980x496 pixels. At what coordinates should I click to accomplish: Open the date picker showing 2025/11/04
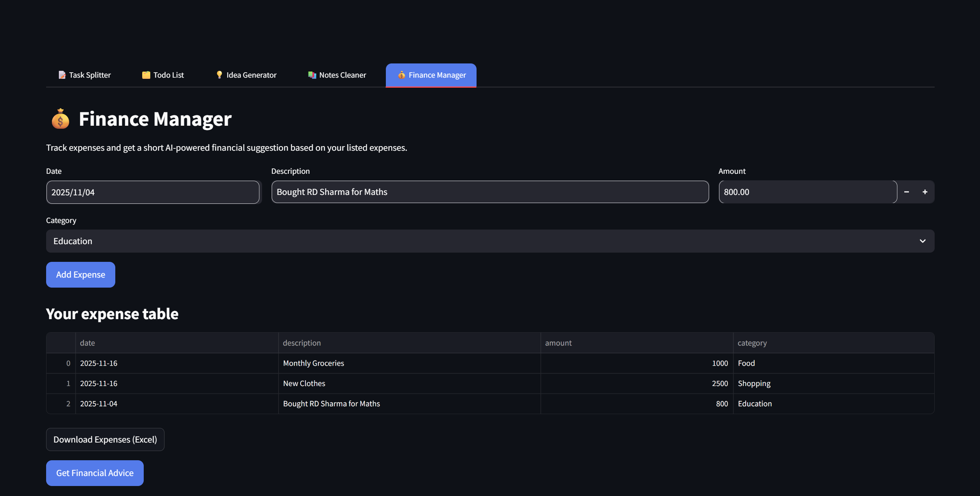point(153,192)
